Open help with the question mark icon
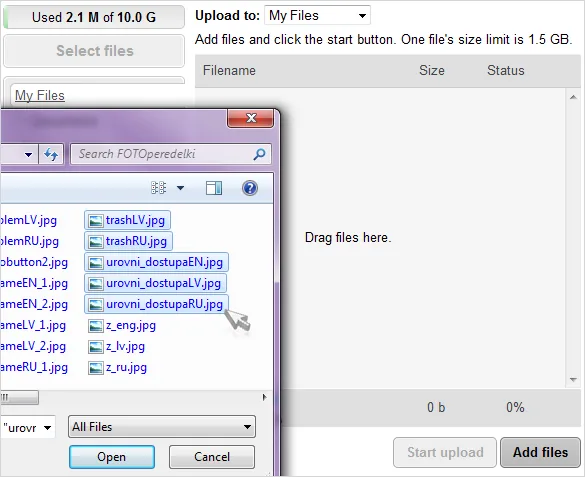The image size is (585, 477). coord(250,188)
